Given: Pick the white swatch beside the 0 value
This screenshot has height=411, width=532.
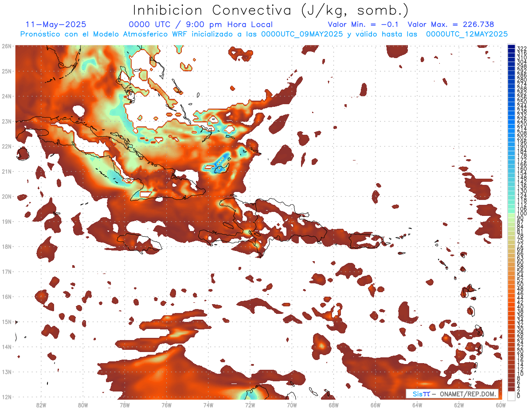Looking at the screenshot, I should 512,396.
